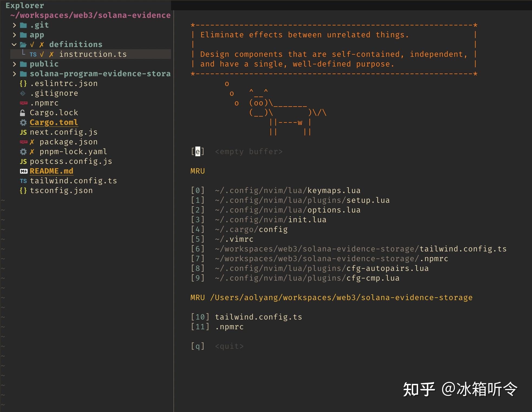
Task: Expand the app folder
Action: pos(14,35)
